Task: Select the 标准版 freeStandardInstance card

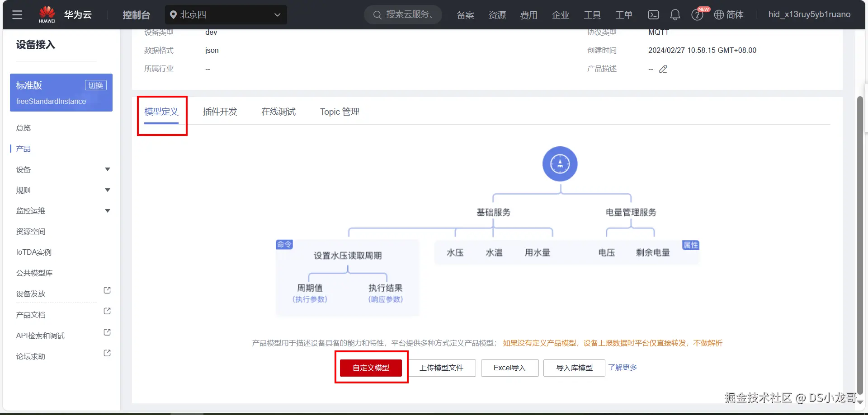Action: (61, 93)
